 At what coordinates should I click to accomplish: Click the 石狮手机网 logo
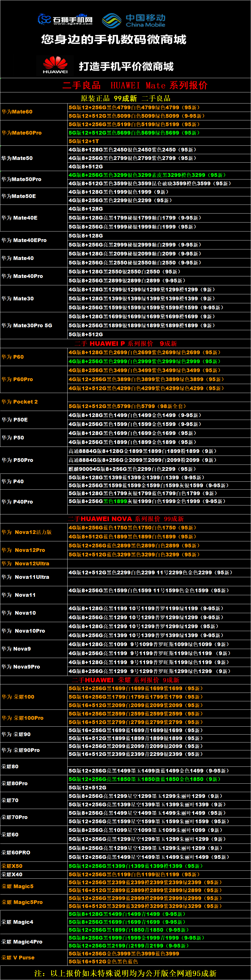tap(65, 19)
